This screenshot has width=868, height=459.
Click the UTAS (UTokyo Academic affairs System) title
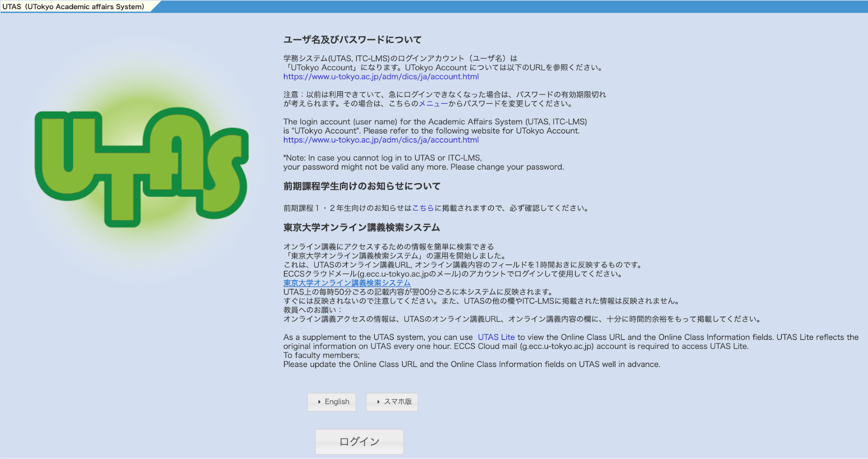(73, 7)
